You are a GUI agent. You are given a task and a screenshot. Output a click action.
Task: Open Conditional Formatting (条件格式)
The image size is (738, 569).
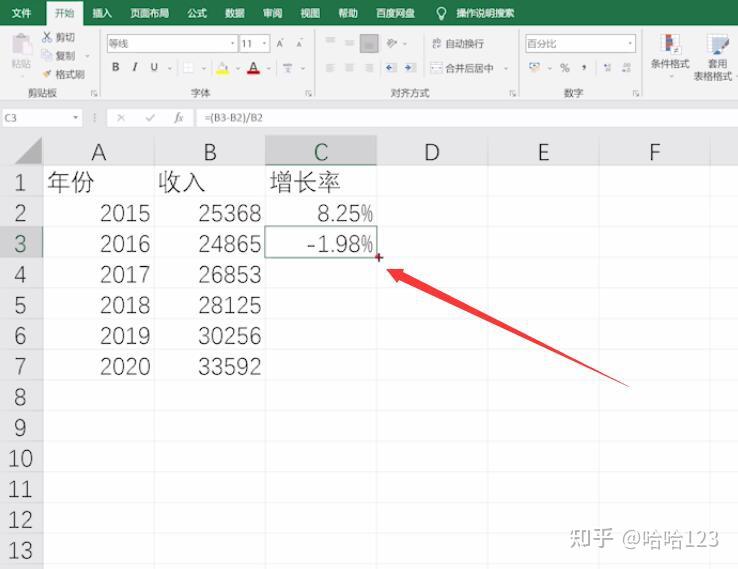[x=670, y=56]
